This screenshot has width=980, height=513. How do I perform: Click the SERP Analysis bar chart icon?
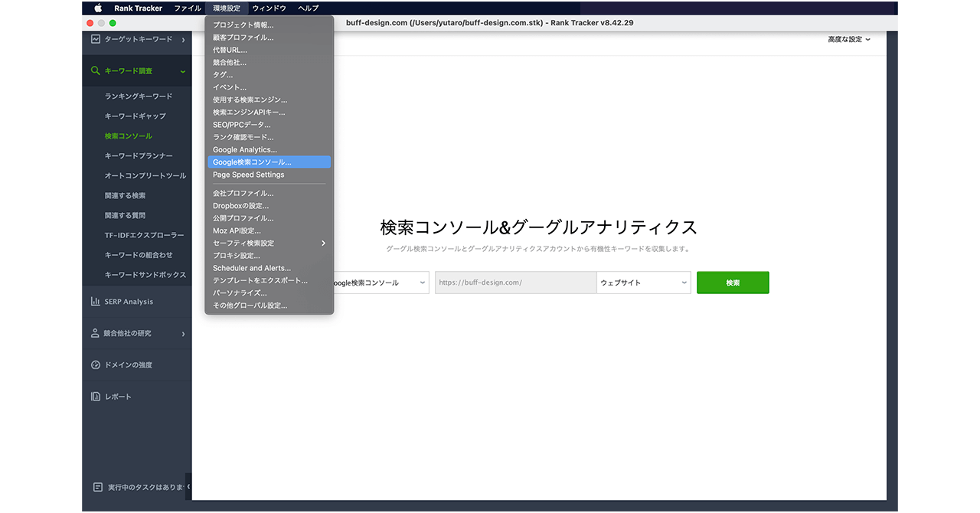(x=96, y=302)
